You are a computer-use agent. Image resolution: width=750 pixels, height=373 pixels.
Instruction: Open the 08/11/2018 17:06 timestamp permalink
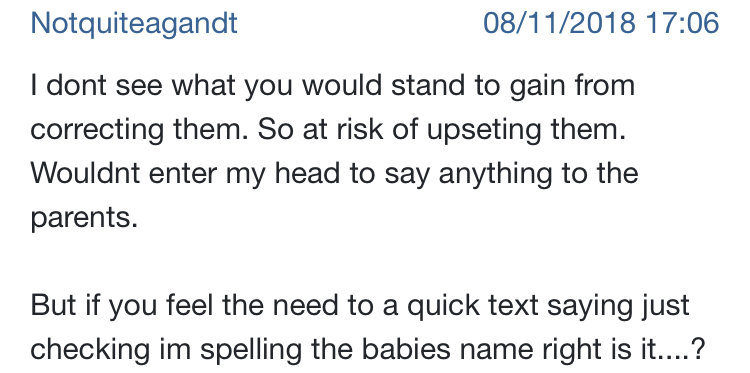tap(601, 23)
